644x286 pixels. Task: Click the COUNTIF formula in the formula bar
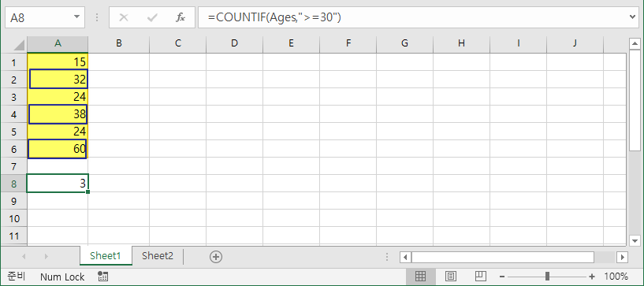click(274, 17)
